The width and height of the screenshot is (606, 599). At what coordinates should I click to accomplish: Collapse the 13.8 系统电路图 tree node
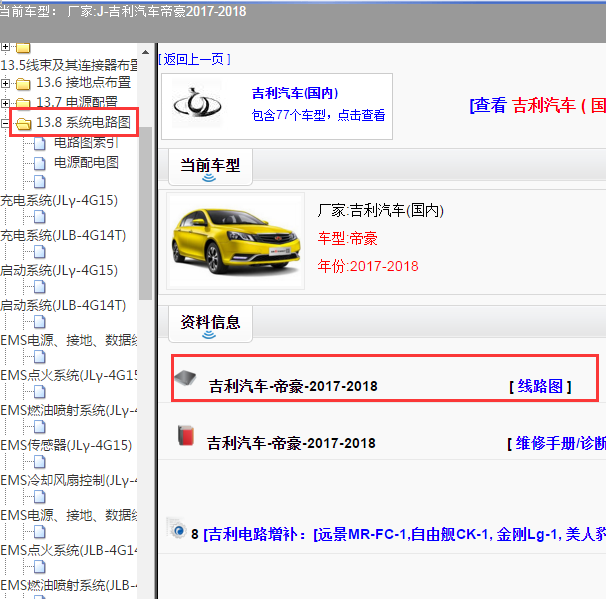pyautogui.click(x=5, y=123)
